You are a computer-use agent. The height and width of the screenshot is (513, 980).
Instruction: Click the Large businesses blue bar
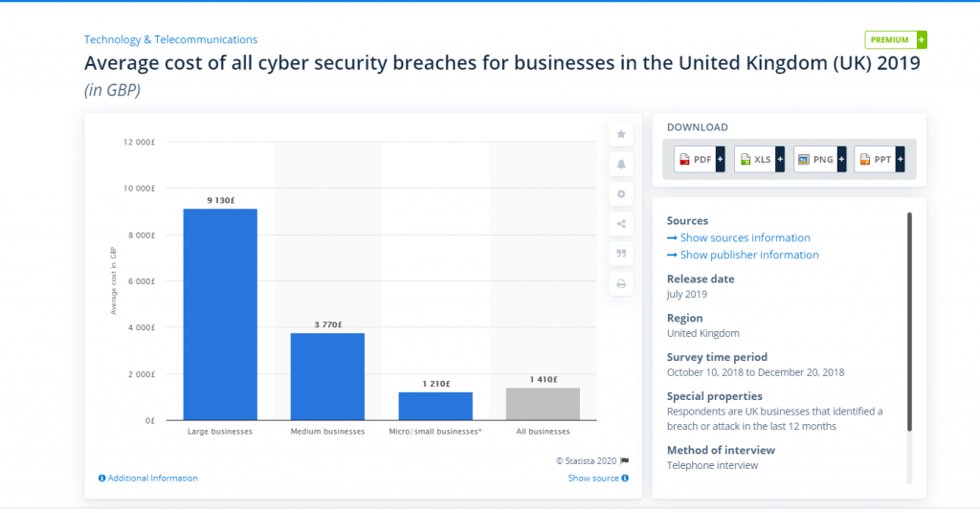coord(220,314)
